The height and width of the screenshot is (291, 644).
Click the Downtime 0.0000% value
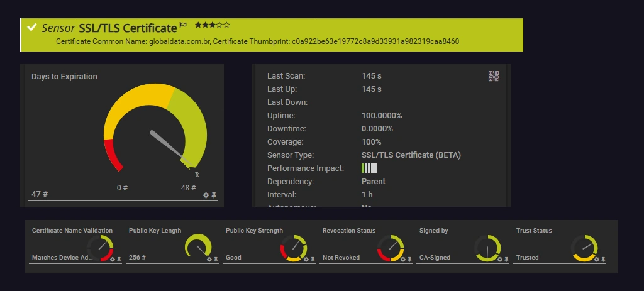(x=377, y=128)
